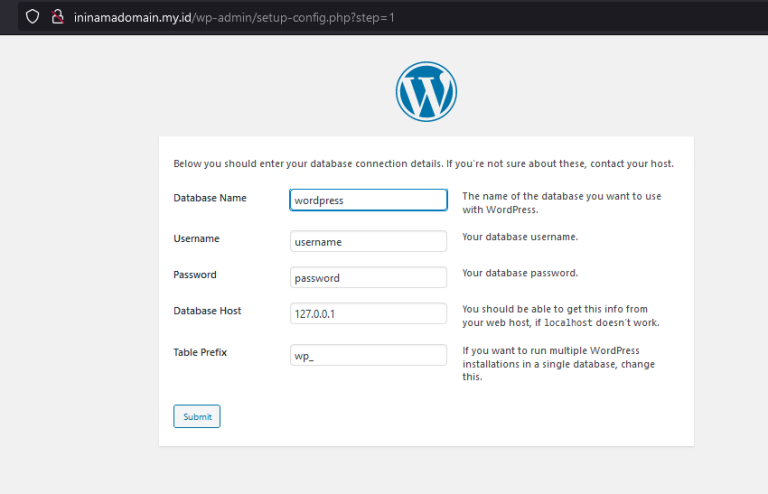Screen dimensions: 768x494
Task: Submit the database connection form
Action: tap(197, 417)
